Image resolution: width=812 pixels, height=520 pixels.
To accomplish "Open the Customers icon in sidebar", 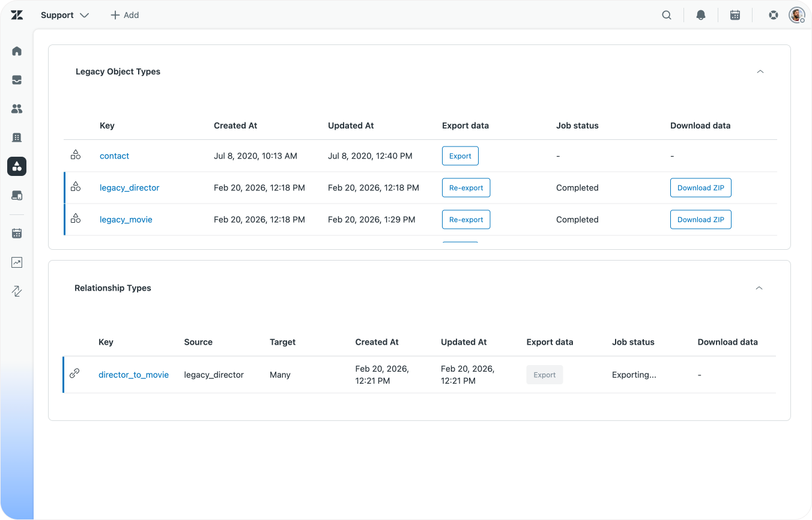I will (x=17, y=109).
